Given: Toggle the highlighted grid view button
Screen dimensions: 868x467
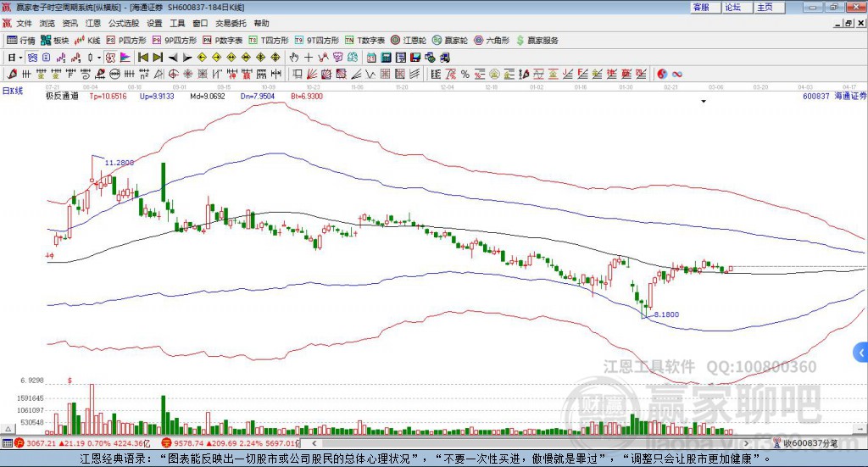Looking at the screenshot, I should [32, 57].
